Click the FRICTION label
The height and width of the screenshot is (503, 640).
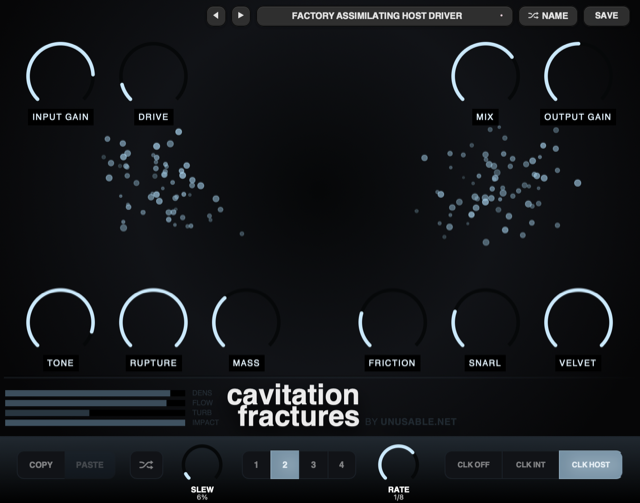click(x=392, y=363)
